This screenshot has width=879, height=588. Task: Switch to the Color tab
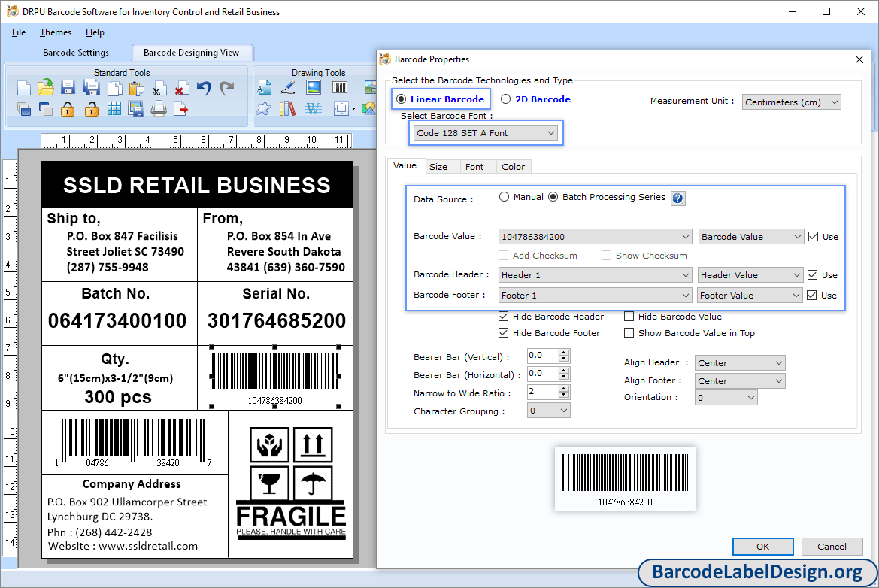coord(513,167)
